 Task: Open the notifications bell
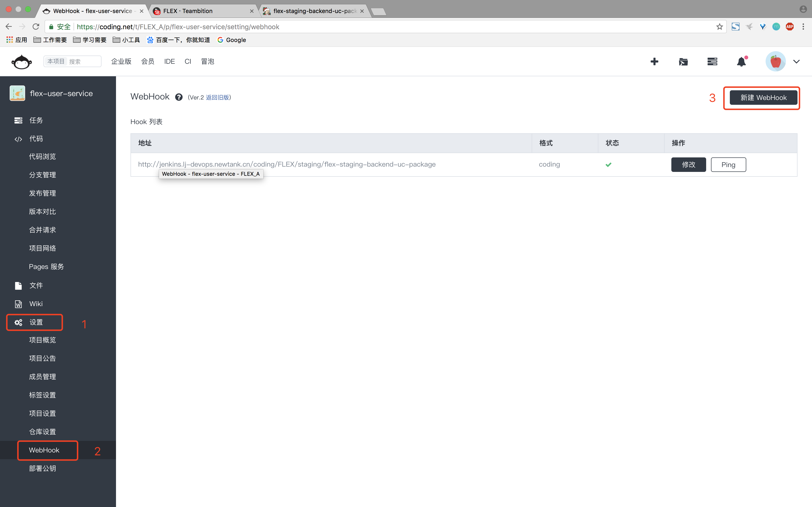[741, 62]
